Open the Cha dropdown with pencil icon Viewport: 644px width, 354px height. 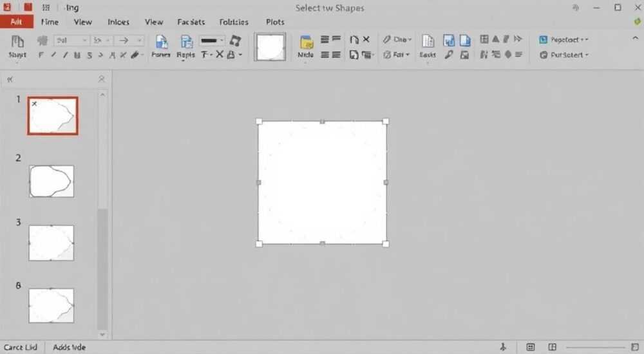(397, 39)
